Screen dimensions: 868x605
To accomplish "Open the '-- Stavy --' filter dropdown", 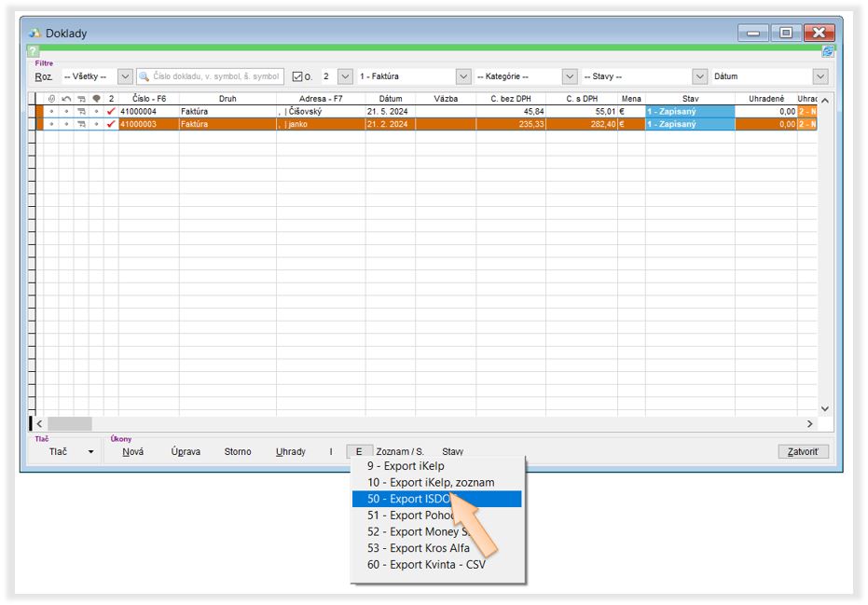I will [x=699, y=76].
